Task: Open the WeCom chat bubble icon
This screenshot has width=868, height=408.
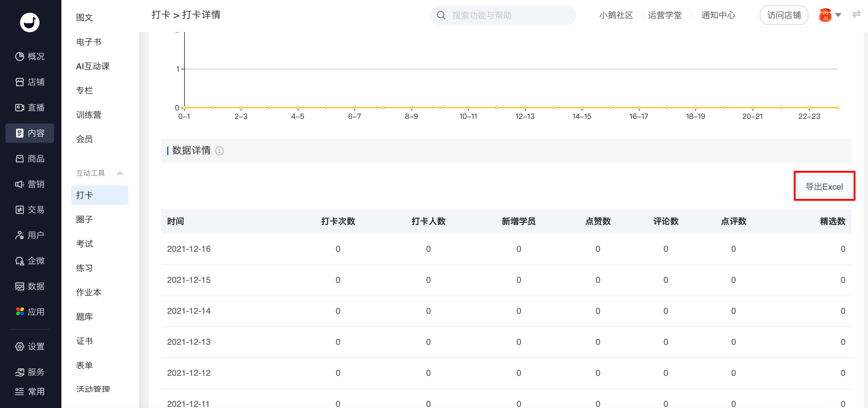Action: [x=19, y=261]
